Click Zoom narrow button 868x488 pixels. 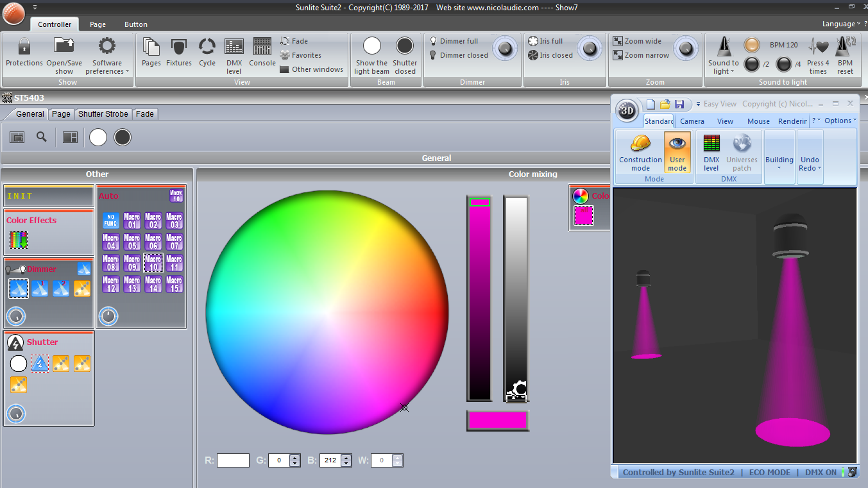[641, 55]
